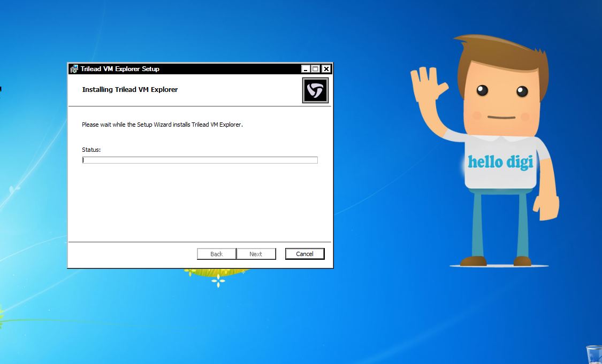Image resolution: width=602 pixels, height=364 pixels.
Task: Click the 'Status:' label
Action: coord(92,150)
